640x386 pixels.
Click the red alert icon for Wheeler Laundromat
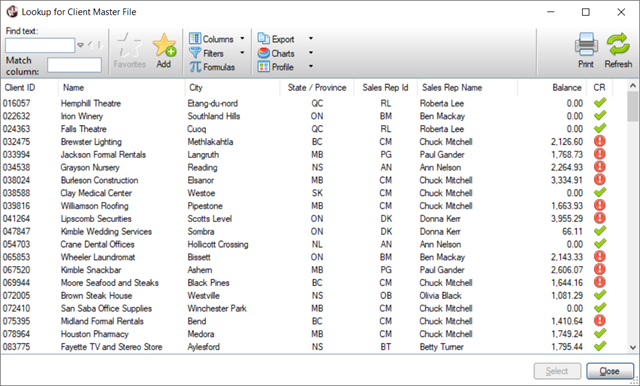coord(600,256)
